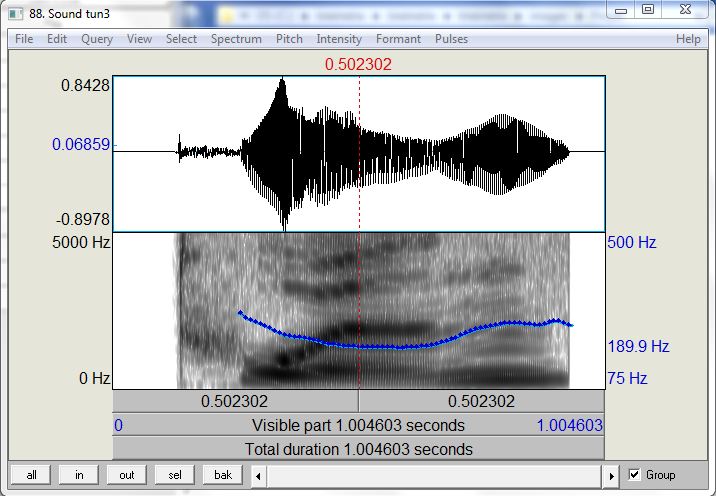This screenshot has width=716, height=496.
Task: Open the Edit menu
Action: pos(57,39)
